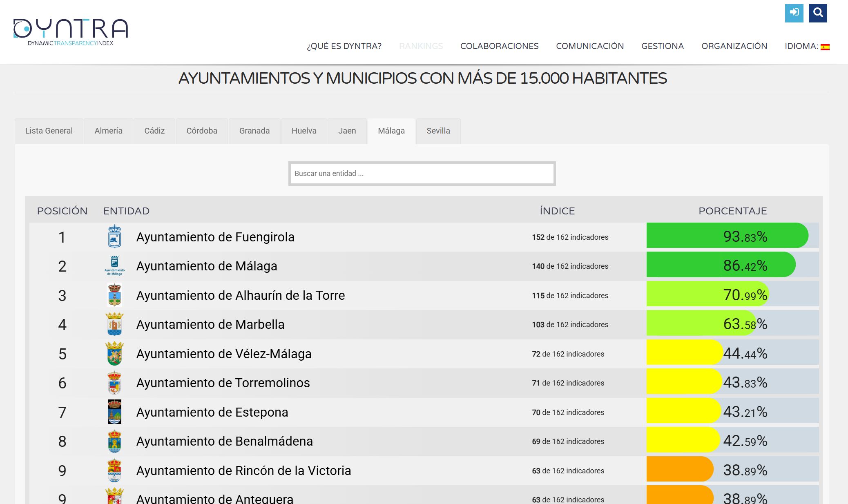
Task: Click the Buscar una entidad search field
Action: pos(422,174)
